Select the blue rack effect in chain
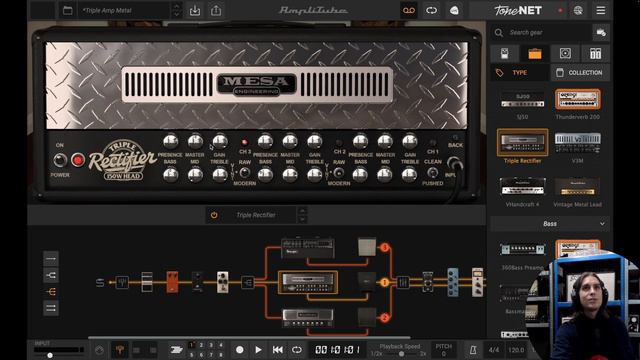 tap(453, 282)
